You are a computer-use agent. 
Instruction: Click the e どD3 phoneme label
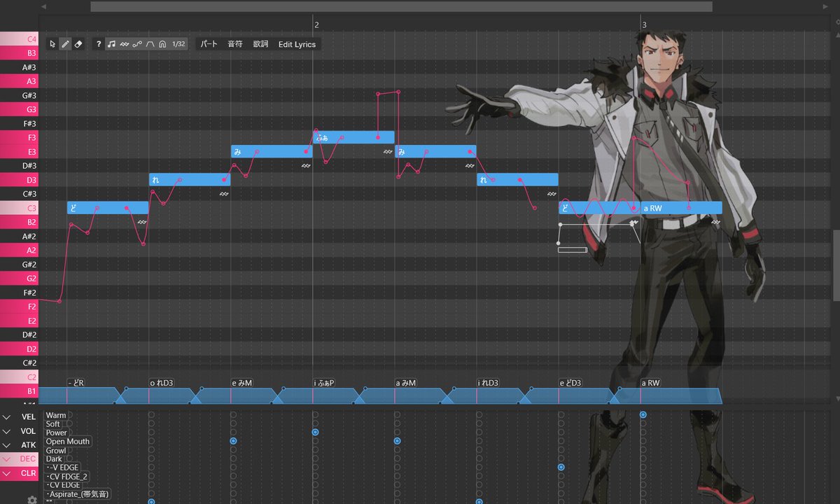coord(571,383)
